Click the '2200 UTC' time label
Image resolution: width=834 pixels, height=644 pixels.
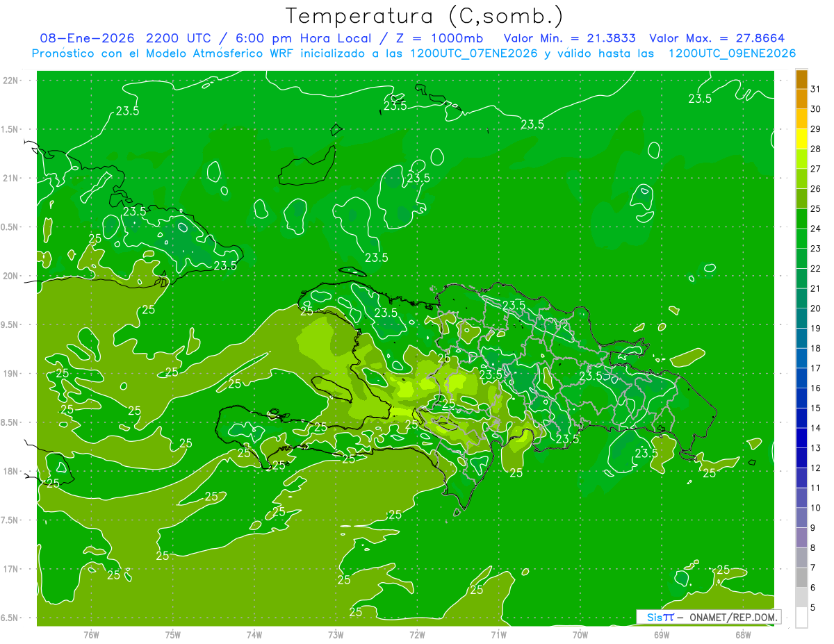(179, 38)
